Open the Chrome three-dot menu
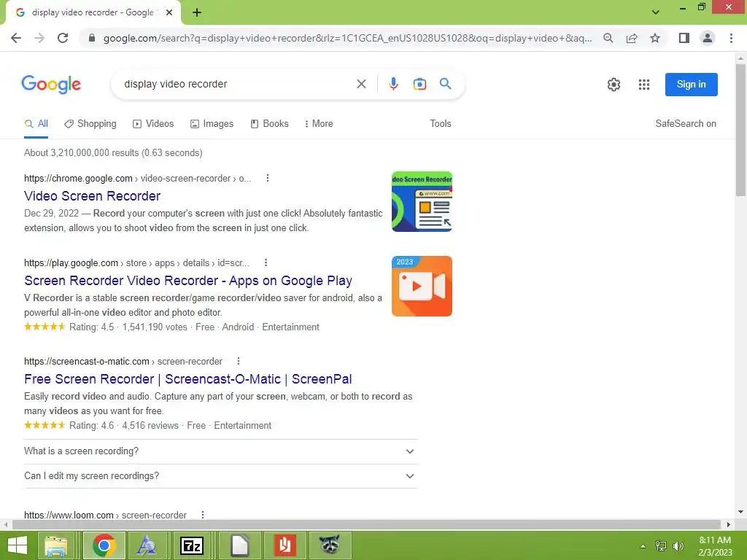Screen dimensions: 747x560 731,38
